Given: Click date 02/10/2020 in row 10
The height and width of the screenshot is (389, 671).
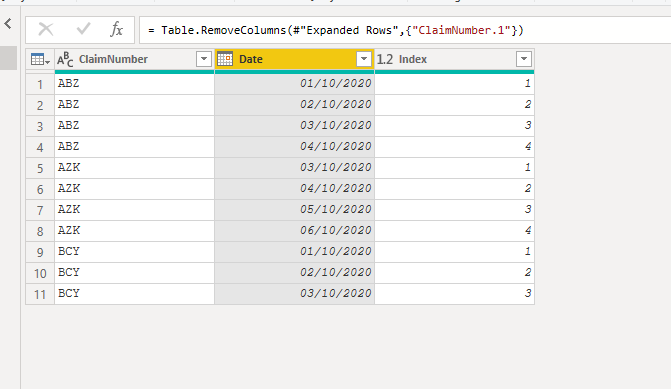Looking at the screenshot, I should click(x=294, y=273).
